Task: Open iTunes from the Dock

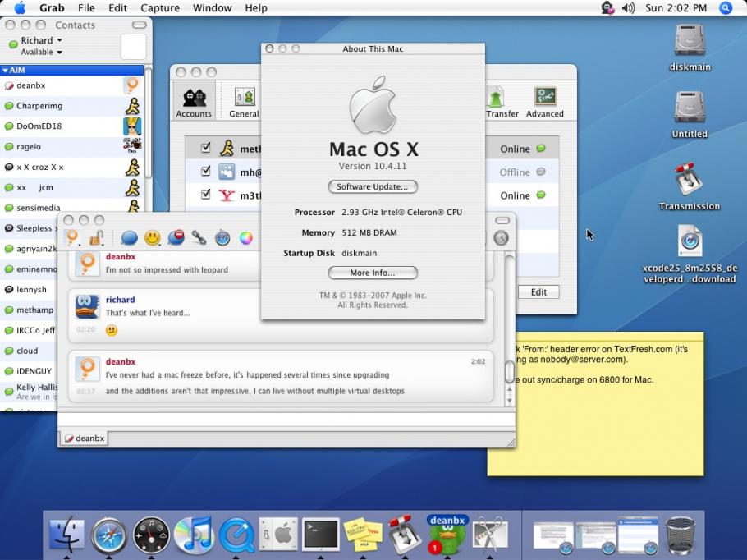Action: 194,535
